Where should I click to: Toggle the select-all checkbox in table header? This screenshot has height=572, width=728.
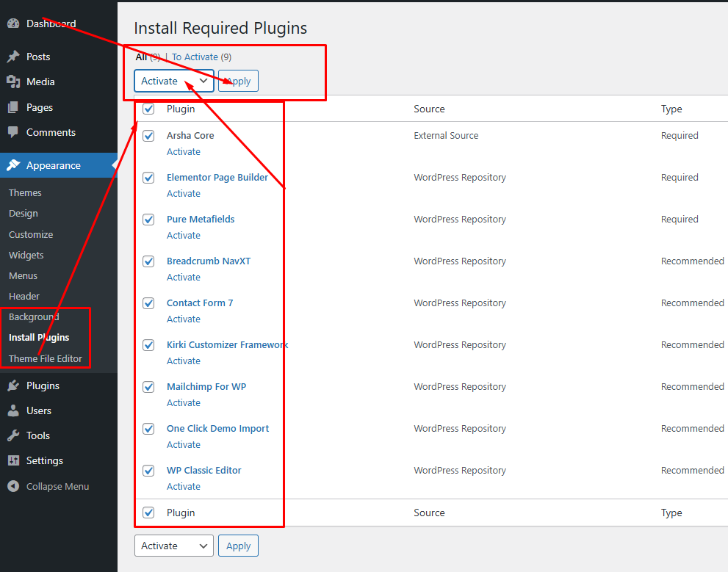tap(148, 109)
